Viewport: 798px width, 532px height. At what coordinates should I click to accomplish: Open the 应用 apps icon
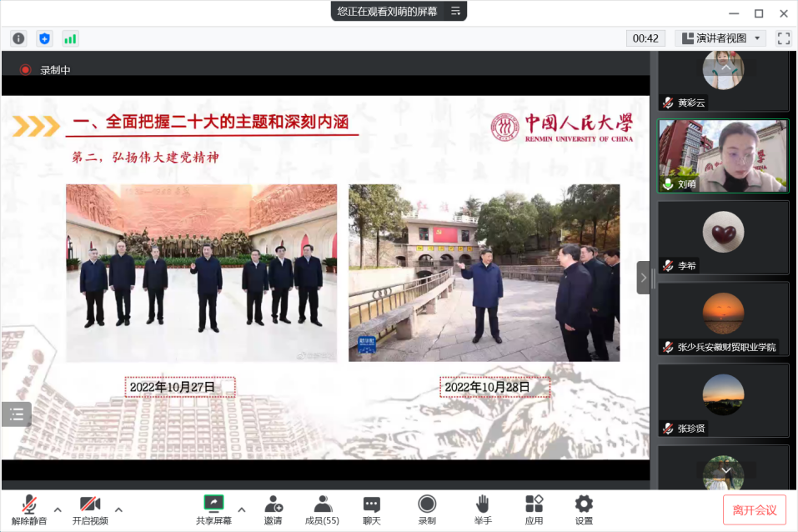point(534,509)
